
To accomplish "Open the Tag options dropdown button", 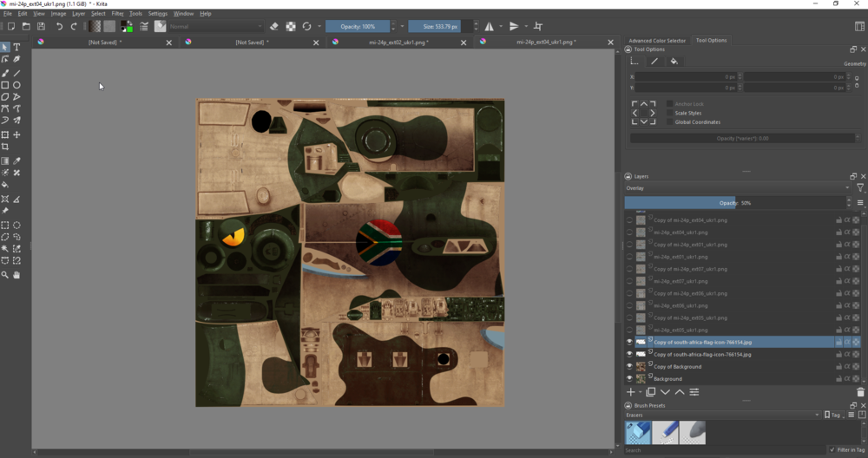I will [x=834, y=415].
